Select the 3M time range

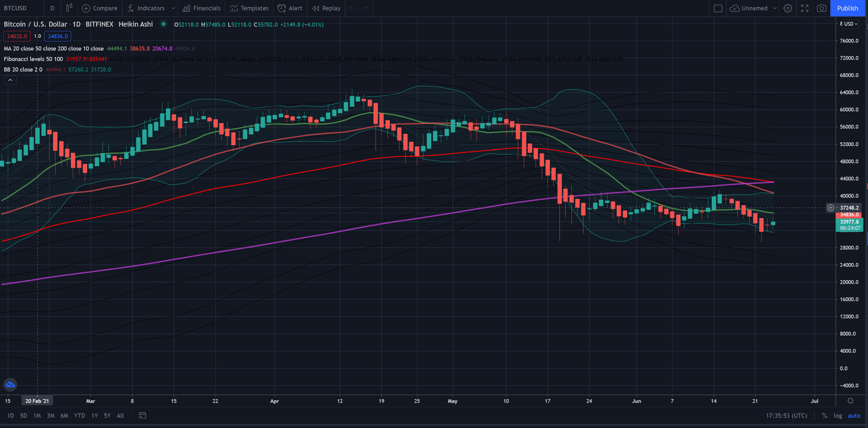[50, 416]
